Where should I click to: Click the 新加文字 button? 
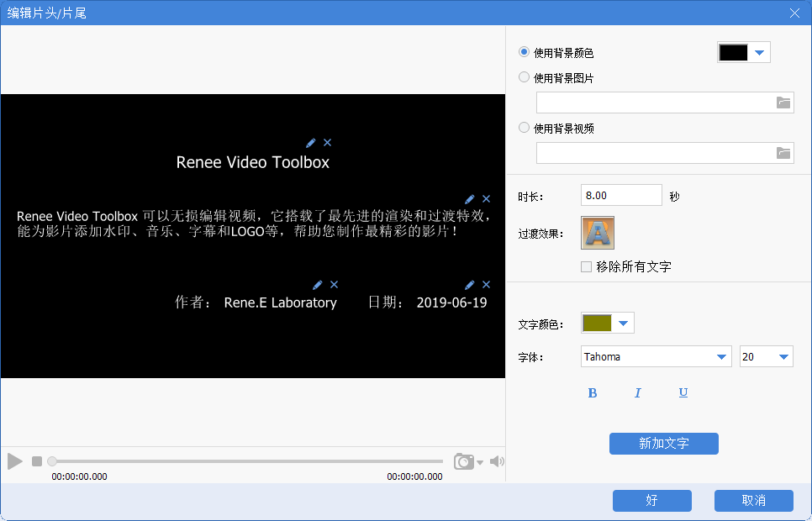pyautogui.click(x=664, y=444)
